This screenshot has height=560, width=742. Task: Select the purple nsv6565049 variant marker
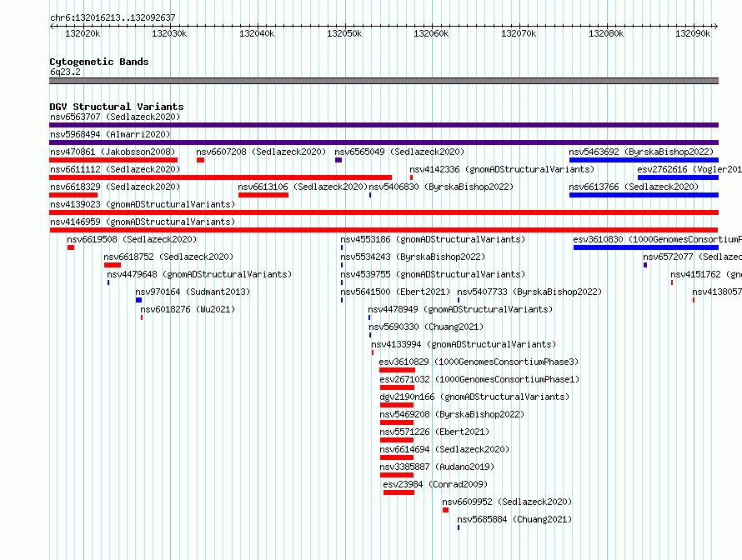point(338,160)
